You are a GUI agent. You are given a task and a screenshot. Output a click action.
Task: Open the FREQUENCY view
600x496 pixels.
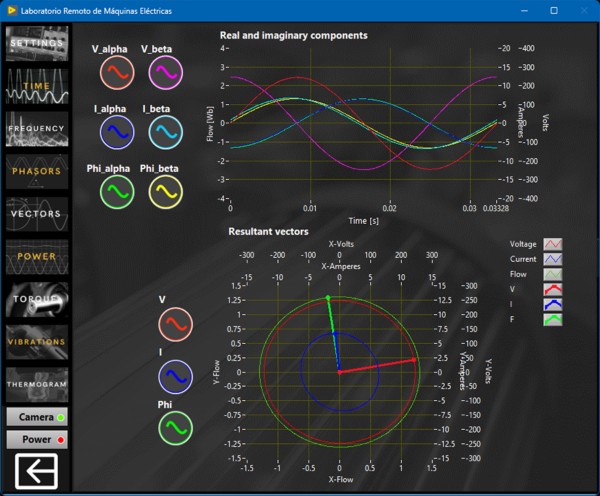pos(36,128)
